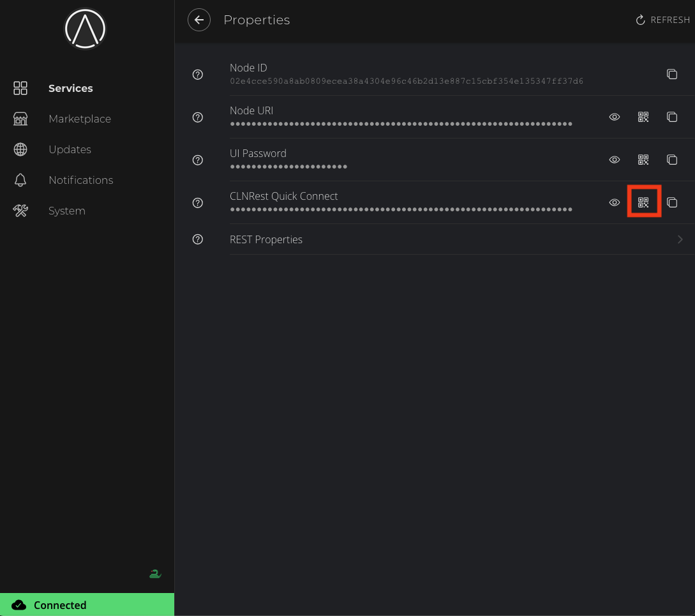
Task: Reveal CLNRest Quick Connect value
Action: (615, 202)
